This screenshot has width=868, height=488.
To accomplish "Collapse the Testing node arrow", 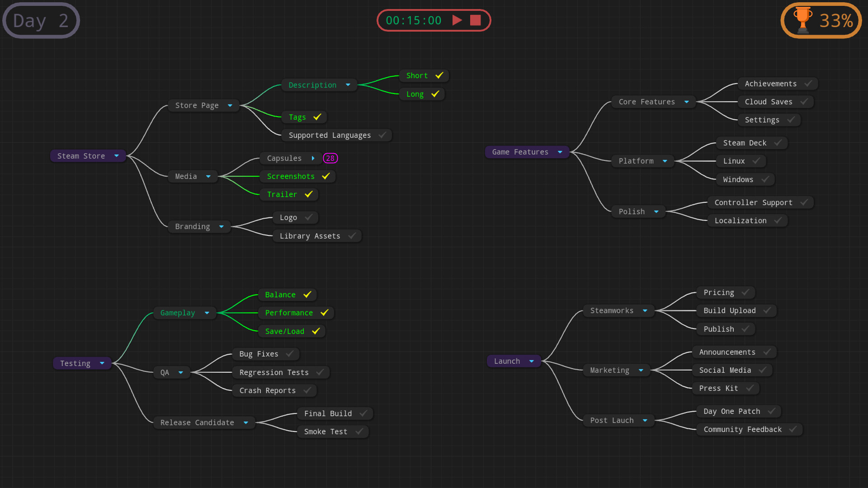I will pos(102,363).
